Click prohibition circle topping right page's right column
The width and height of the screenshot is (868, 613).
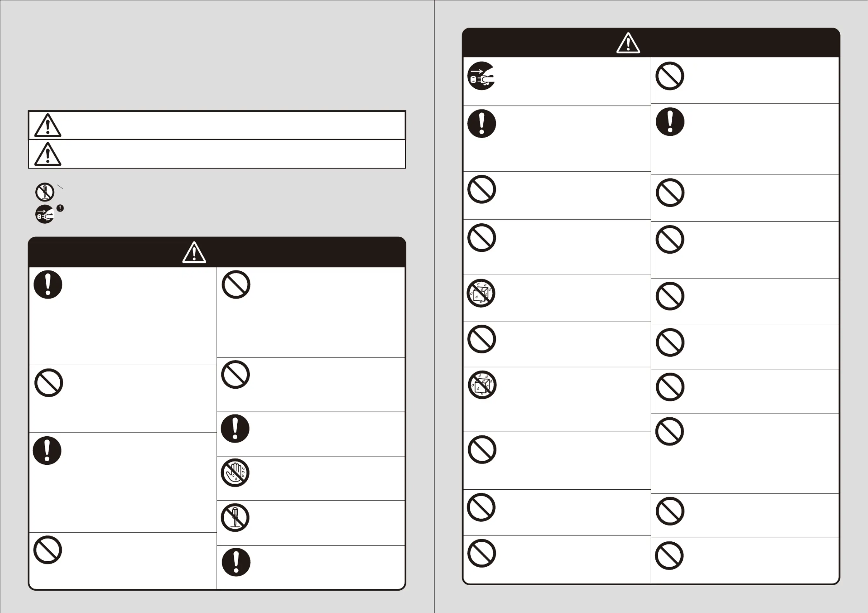[x=670, y=76]
